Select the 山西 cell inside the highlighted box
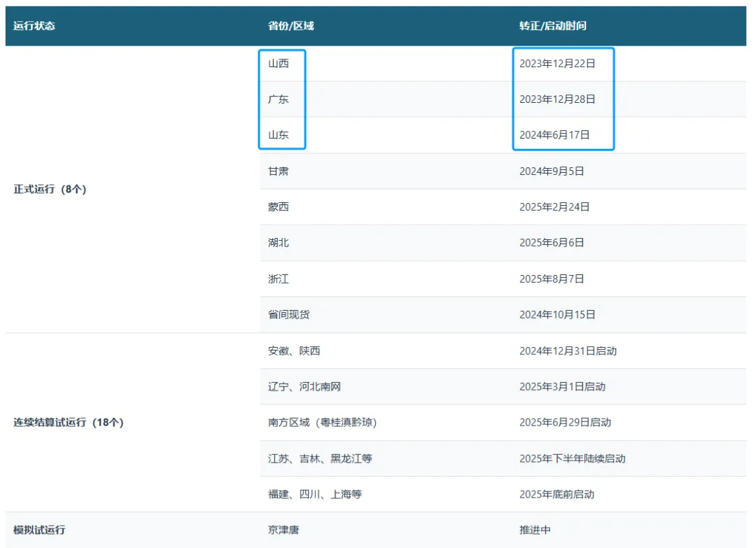756x548 pixels. [x=280, y=63]
